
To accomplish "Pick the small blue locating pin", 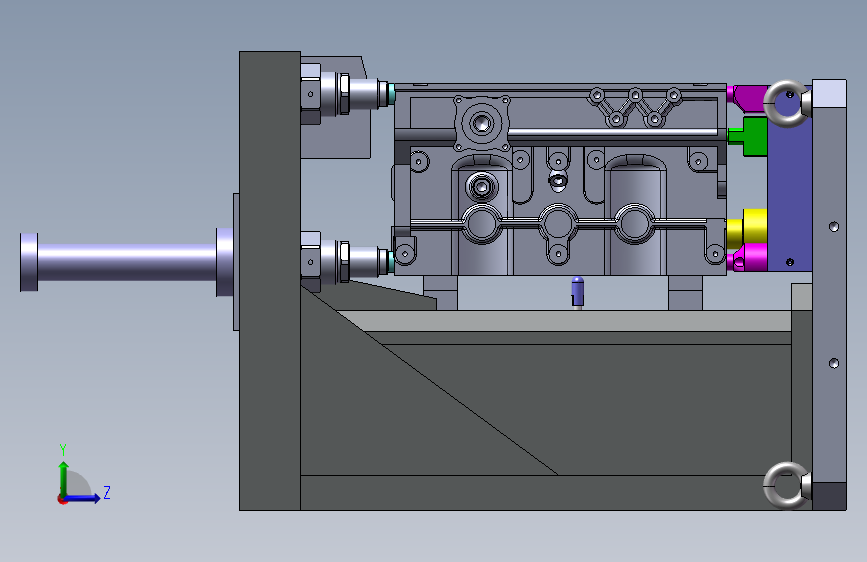I will [577, 292].
